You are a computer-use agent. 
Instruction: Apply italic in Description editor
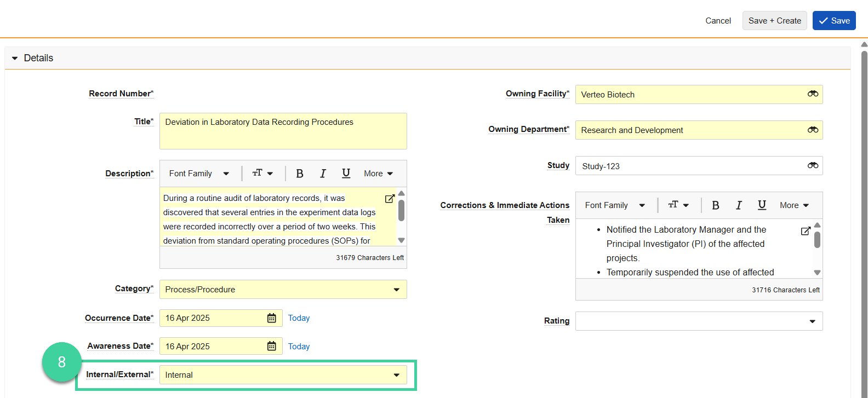click(323, 174)
